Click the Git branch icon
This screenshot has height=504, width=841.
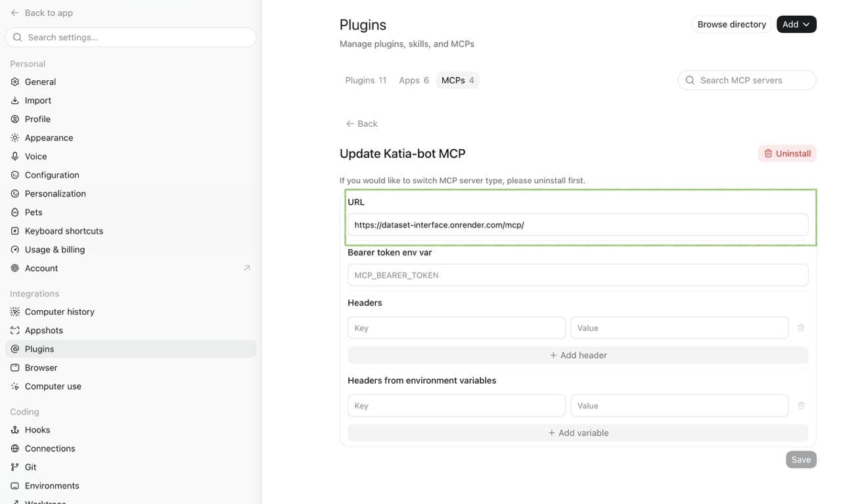(15, 467)
